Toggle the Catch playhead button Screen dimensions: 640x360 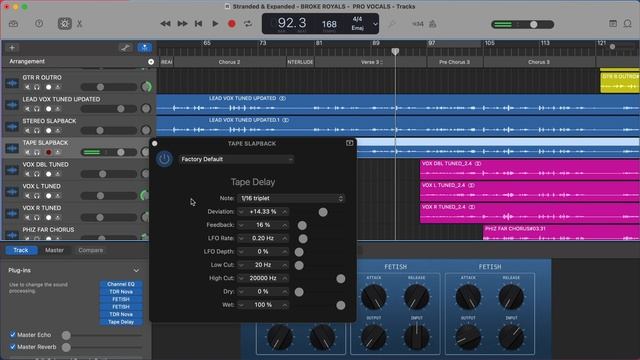[x=144, y=48]
